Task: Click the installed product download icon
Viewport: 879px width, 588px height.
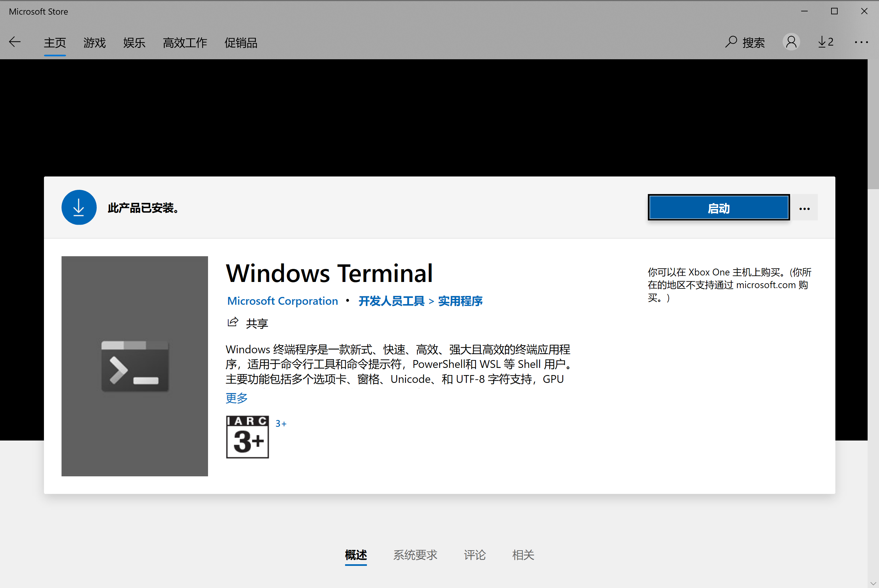Action: point(79,207)
